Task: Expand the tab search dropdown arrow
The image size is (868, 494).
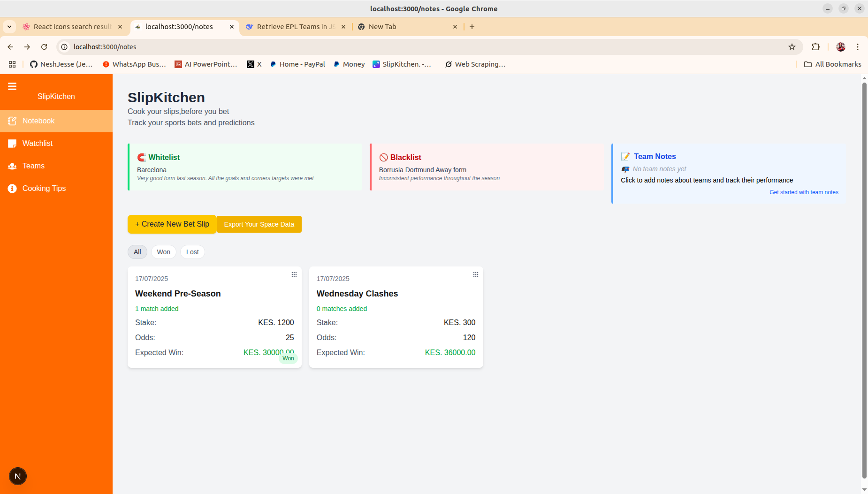Action: tap(9, 27)
